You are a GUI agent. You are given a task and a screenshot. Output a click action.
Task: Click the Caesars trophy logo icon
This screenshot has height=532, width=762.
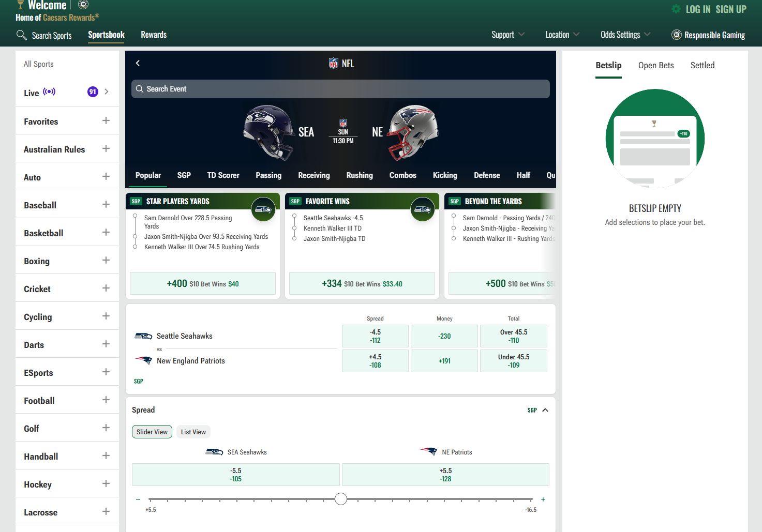pyautogui.click(x=21, y=5)
